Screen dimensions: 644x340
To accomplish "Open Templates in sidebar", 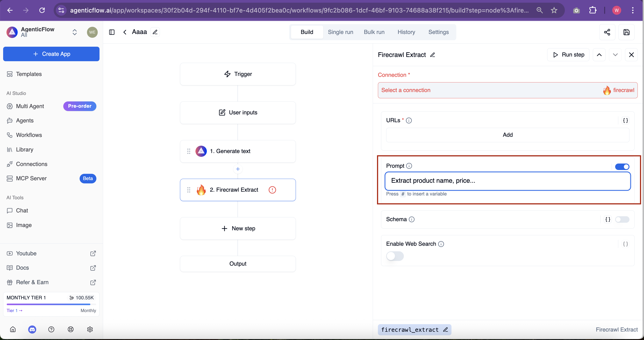I will 51,74.
